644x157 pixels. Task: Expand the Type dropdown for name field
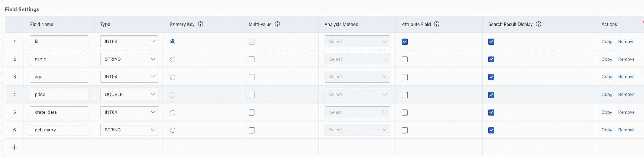(129, 59)
